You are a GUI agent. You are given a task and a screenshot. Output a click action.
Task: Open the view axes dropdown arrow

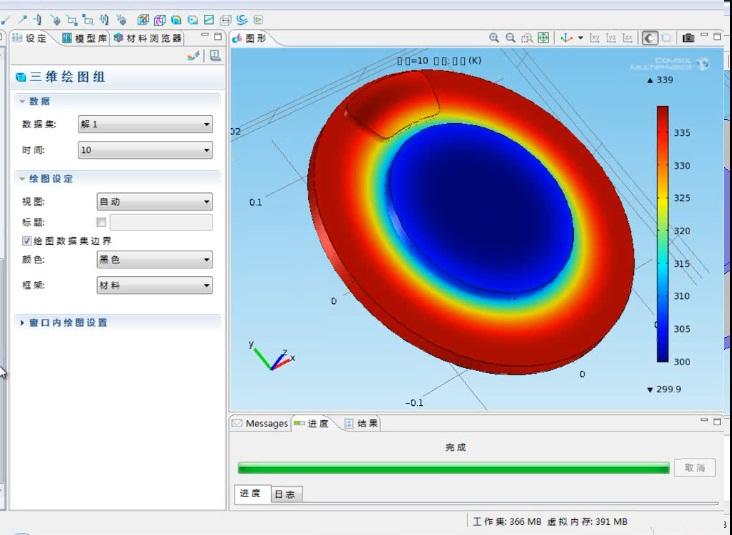tap(580, 38)
